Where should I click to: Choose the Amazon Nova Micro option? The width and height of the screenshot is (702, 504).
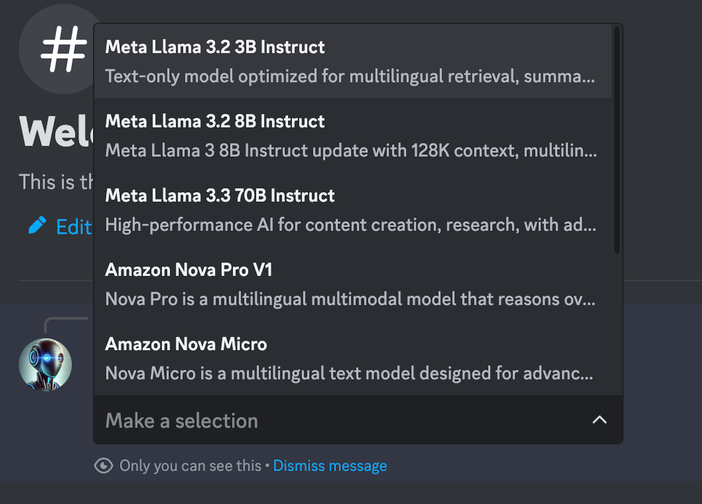(x=353, y=359)
